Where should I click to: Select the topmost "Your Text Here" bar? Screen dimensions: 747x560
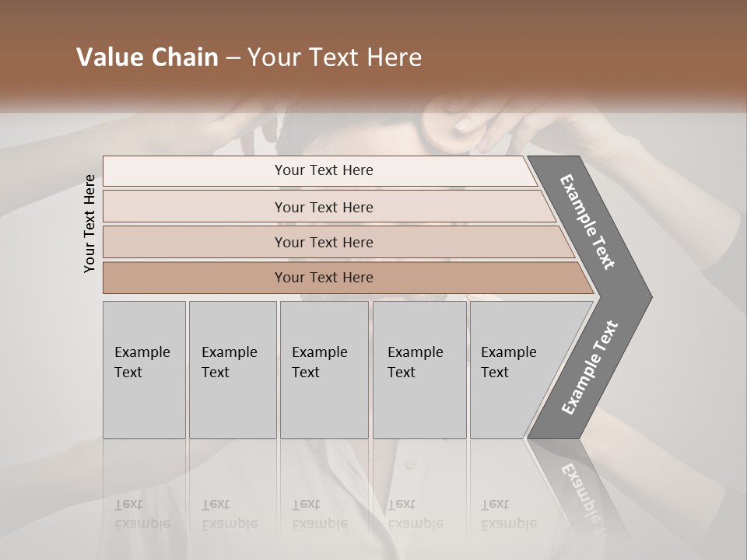[x=324, y=170]
